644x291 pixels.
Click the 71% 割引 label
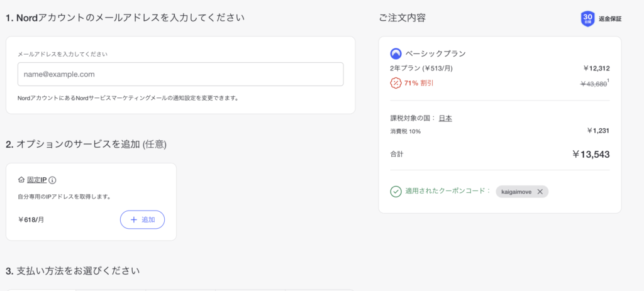coord(419,83)
